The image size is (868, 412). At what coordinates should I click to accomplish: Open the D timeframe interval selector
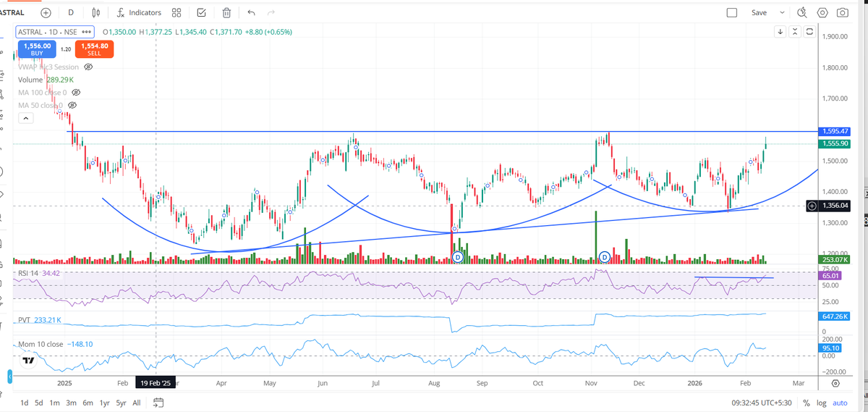pyautogui.click(x=70, y=12)
